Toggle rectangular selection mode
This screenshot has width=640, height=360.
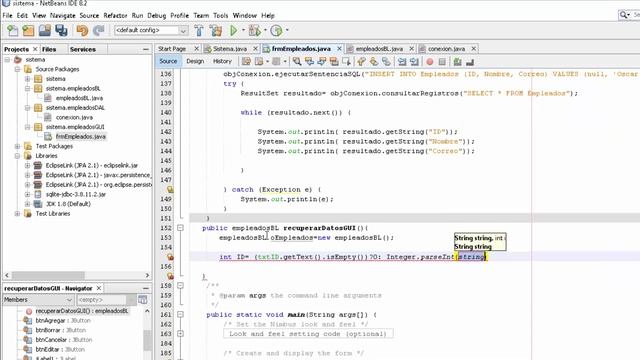click(347, 62)
